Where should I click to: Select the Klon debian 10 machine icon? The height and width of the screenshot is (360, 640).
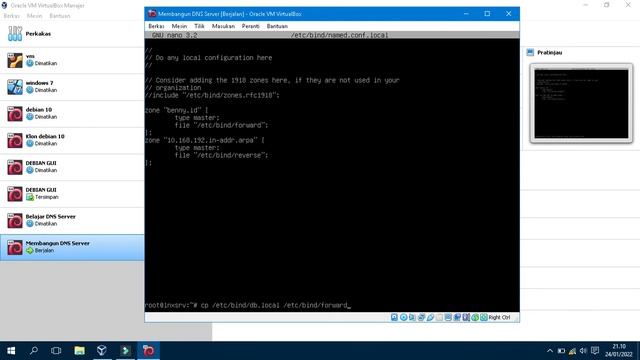15,140
